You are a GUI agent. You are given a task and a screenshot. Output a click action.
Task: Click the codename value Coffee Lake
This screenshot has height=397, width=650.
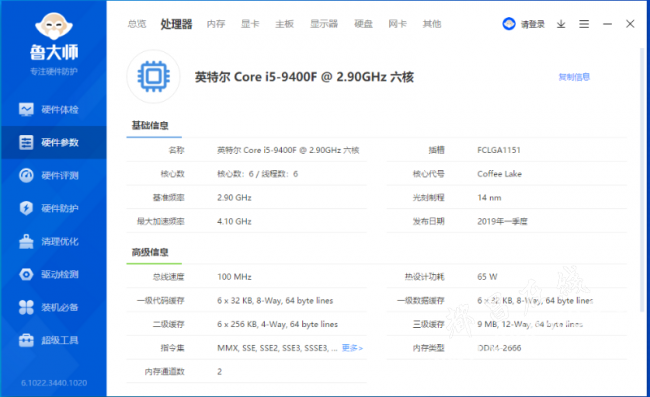[500, 174]
